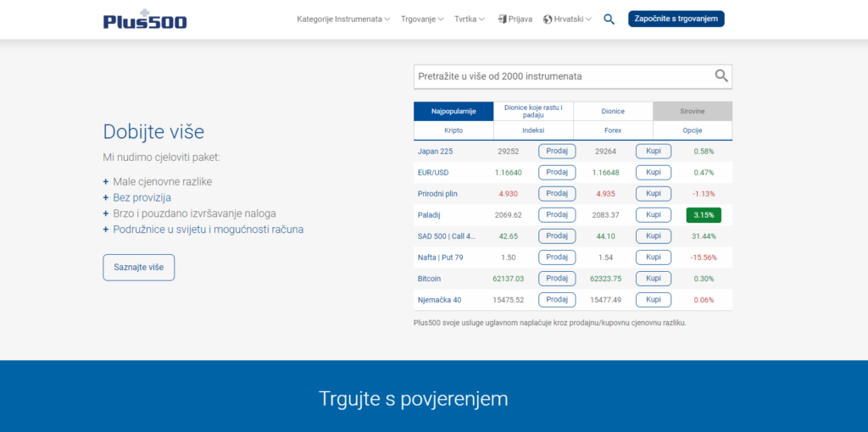Image resolution: width=868 pixels, height=432 pixels.
Task: Open the Forex tab
Action: tap(612, 130)
